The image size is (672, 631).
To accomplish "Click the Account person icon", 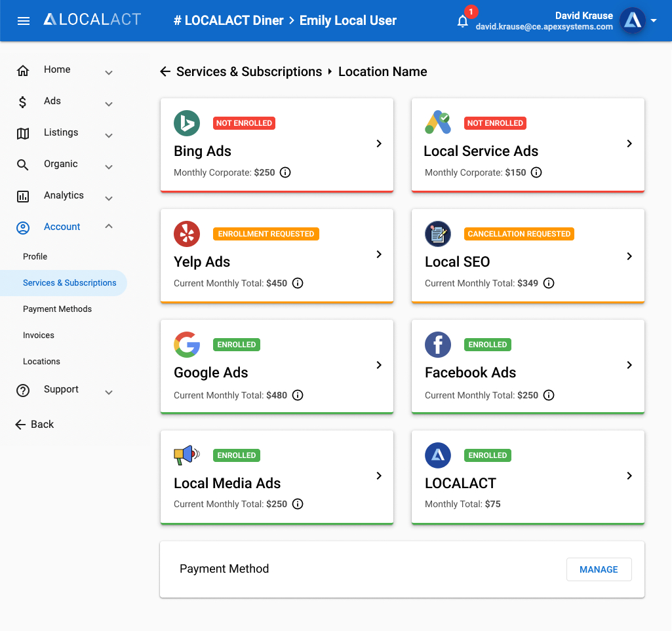I will (23, 228).
